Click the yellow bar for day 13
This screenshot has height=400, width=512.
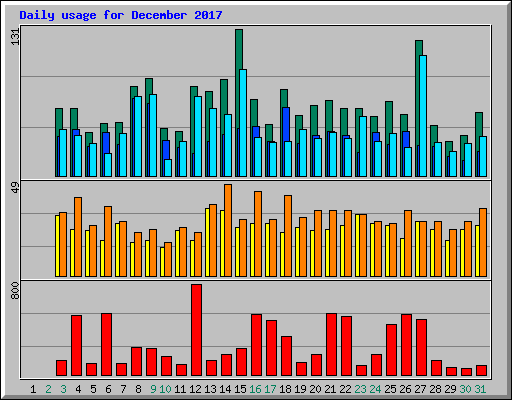[x=207, y=242]
